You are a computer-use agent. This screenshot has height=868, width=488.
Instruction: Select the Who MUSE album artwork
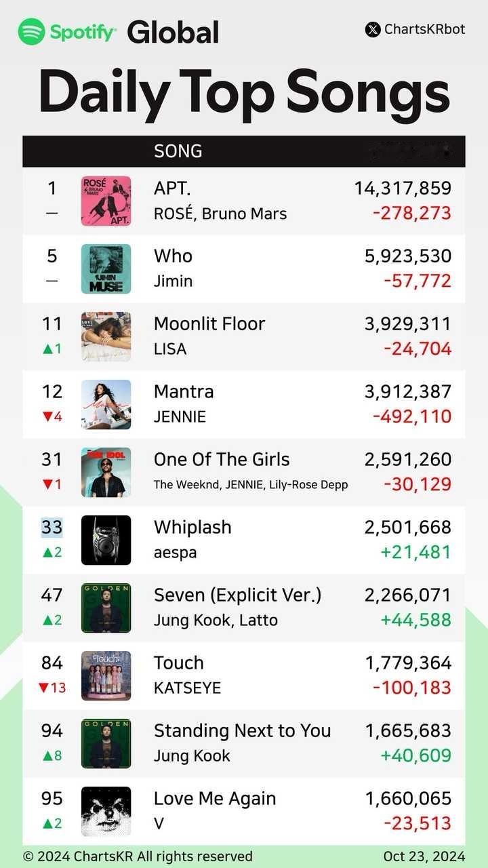point(106,269)
